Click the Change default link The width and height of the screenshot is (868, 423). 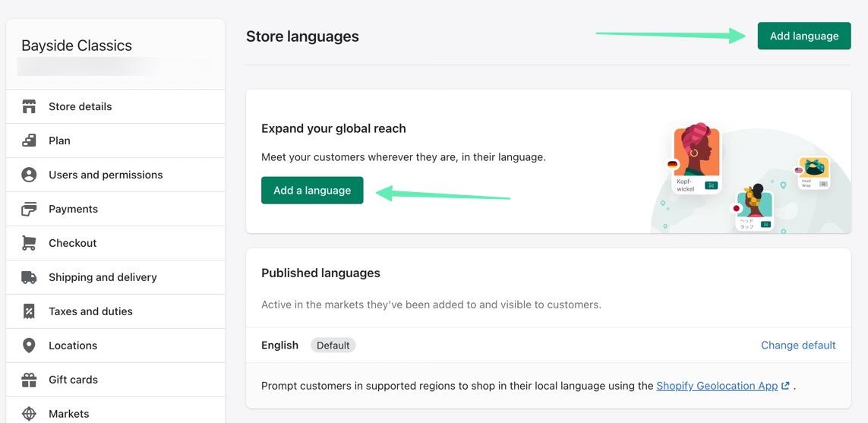point(798,345)
